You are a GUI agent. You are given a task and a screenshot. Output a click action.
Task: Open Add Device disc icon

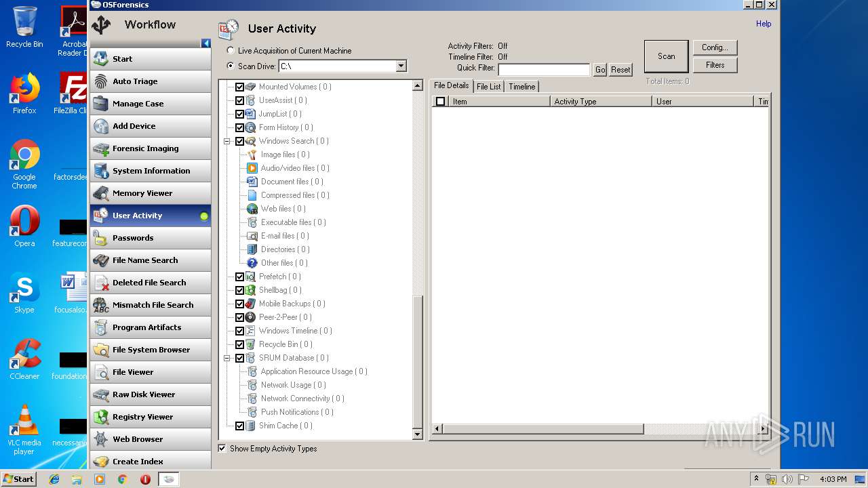click(x=101, y=126)
